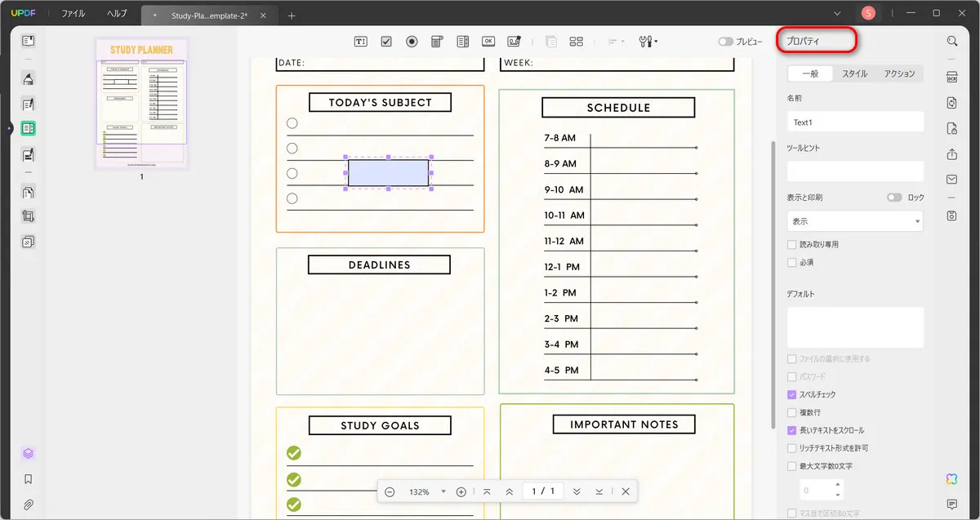Switch to the アクション tab
The height and width of the screenshot is (520, 980).
click(x=899, y=73)
